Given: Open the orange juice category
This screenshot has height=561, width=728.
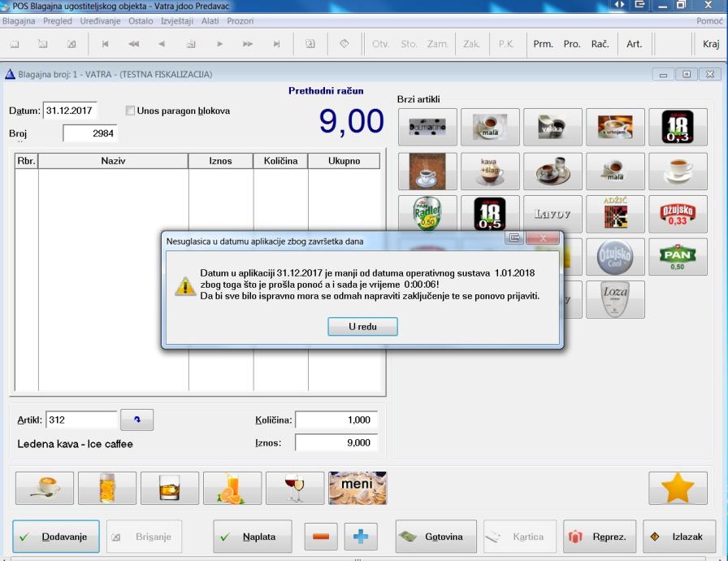Looking at the screenshot, I should [232, 488].
